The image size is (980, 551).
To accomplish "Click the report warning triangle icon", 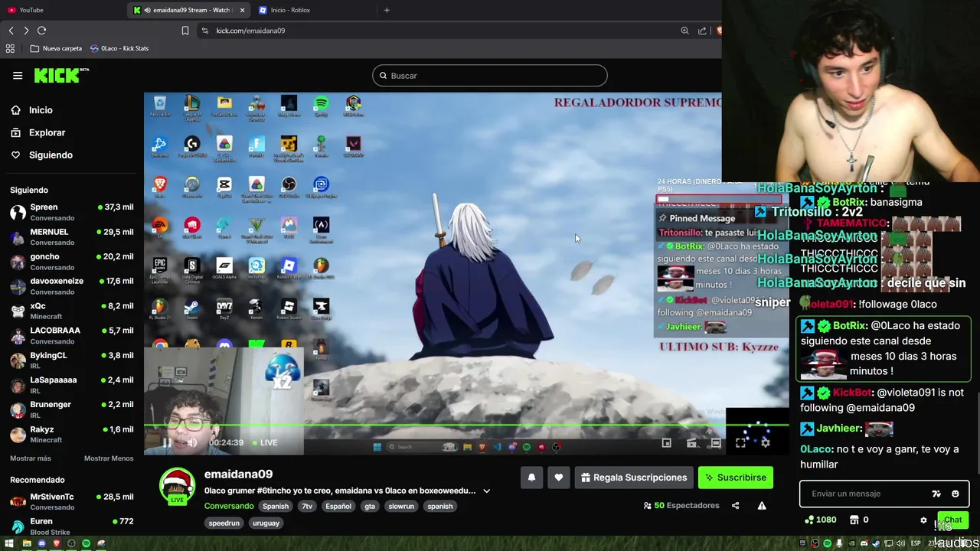I will point(762,506).
